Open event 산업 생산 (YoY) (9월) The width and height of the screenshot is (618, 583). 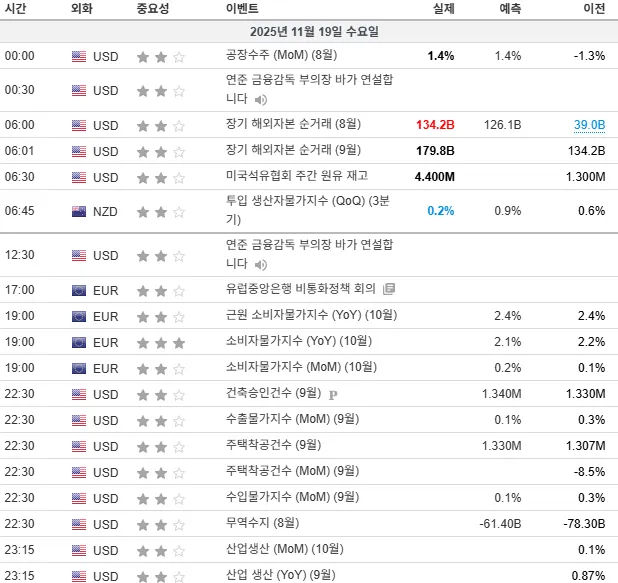tap(281, 575)
